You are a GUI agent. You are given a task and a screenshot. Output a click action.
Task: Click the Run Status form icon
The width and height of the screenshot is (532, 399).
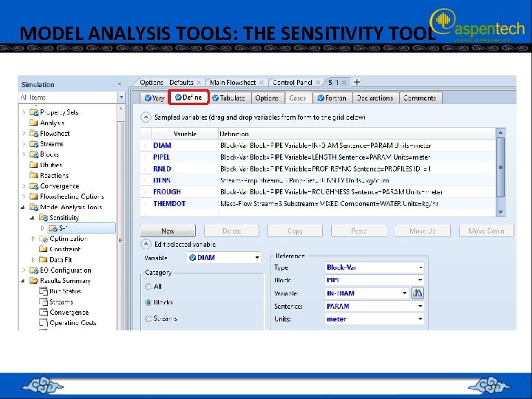coord(43,291)
